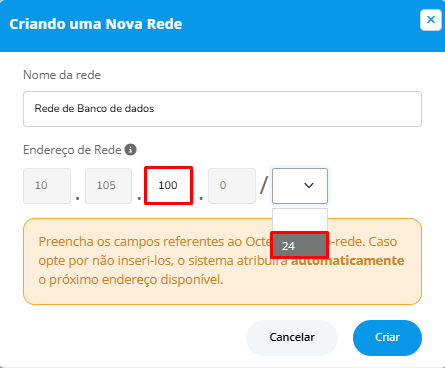Click the info icon beside Endereço de Rede
This screenshot has height=368, width=445.
tap(130, 149)
